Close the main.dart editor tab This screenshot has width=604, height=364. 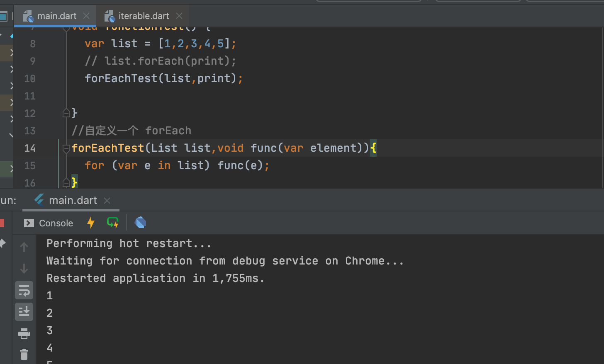(x=86, y=16)
